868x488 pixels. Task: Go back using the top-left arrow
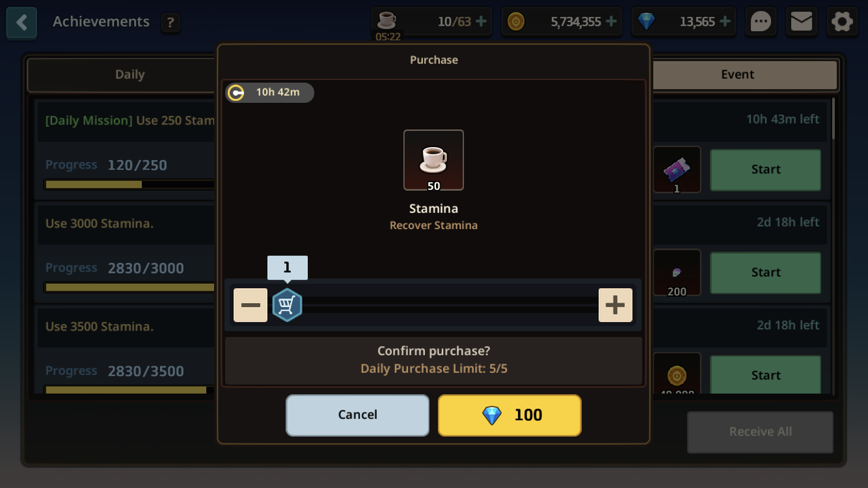tap(22, 22)
